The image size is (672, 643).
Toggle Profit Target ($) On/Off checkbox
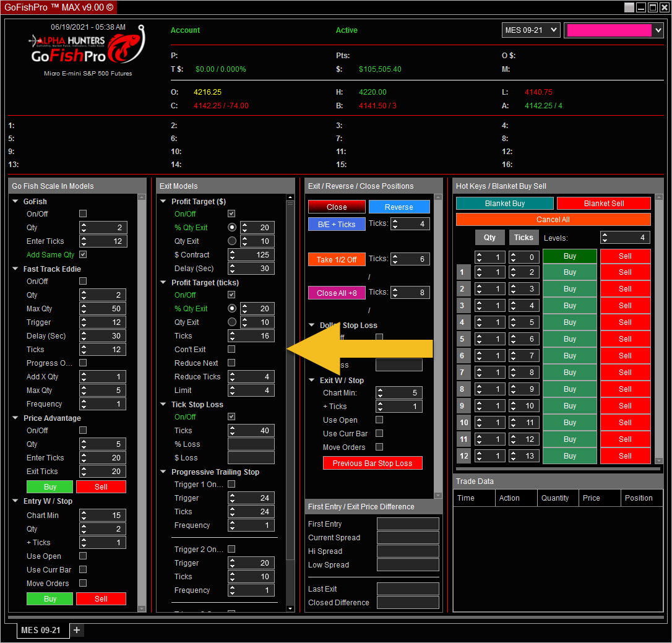click(x=231, y=214)
